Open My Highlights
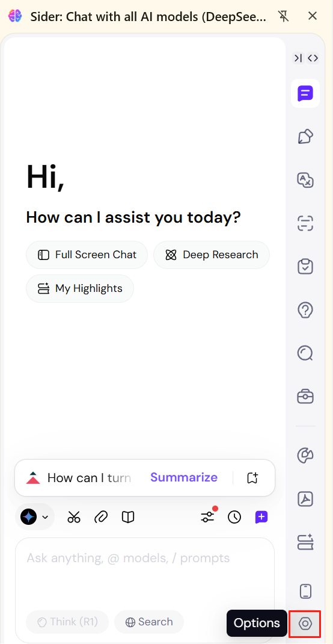 click(x=80, y=288)
